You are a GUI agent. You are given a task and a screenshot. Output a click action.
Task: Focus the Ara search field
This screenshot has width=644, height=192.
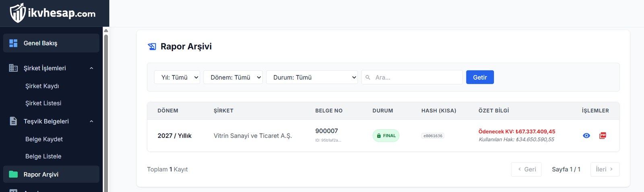(412, 77)
